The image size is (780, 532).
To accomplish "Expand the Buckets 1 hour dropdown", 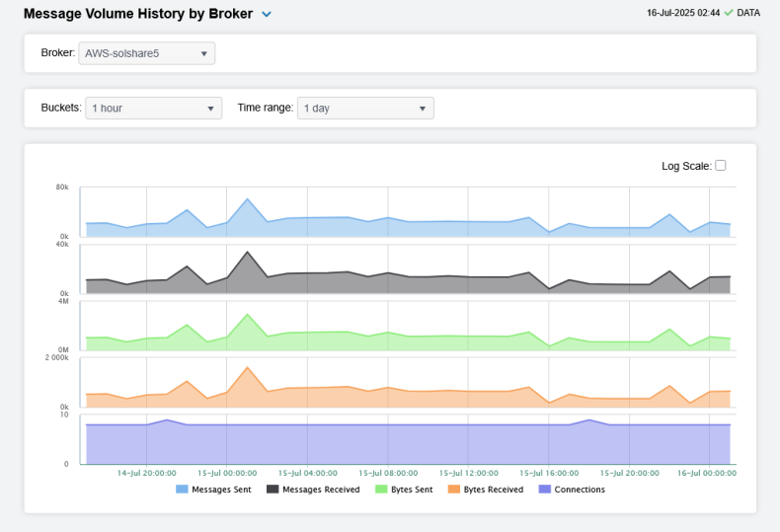I will point(153,108).
